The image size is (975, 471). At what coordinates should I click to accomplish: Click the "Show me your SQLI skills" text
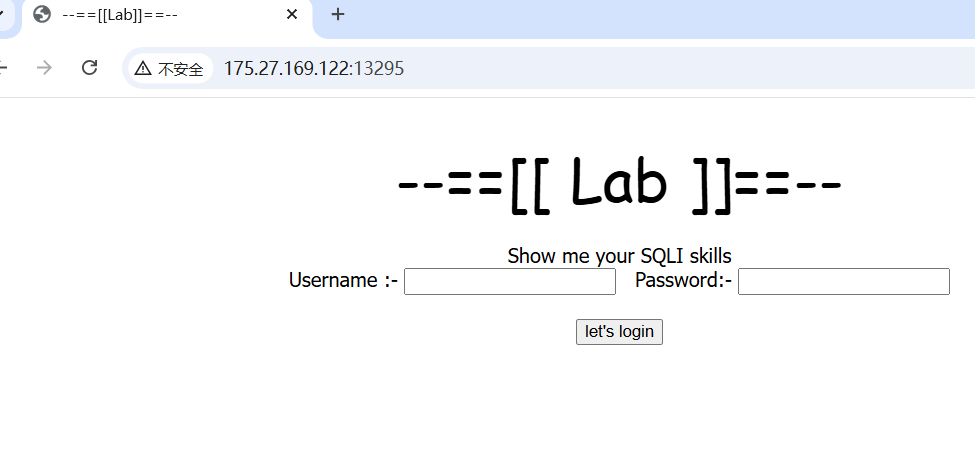(x=619, y=256)
